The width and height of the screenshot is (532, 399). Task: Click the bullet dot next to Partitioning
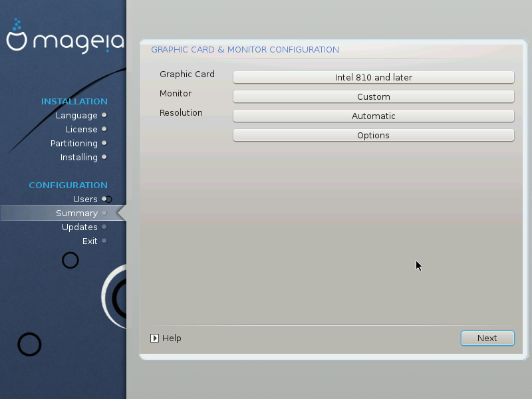pos(104,143)
